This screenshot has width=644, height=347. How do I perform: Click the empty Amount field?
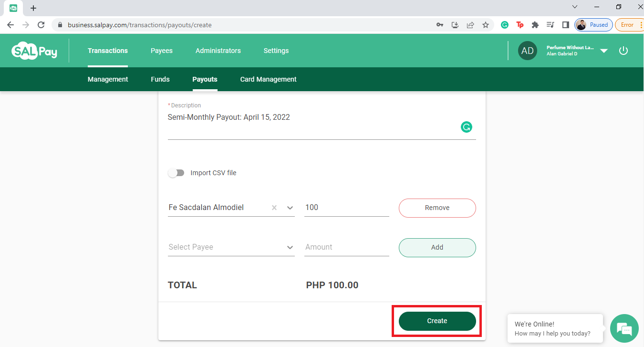347,247
